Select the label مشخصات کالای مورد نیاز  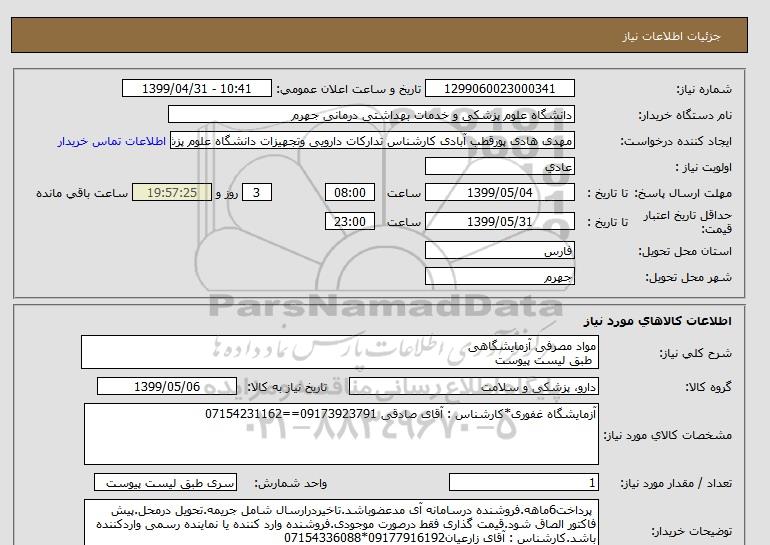[667, 435]
